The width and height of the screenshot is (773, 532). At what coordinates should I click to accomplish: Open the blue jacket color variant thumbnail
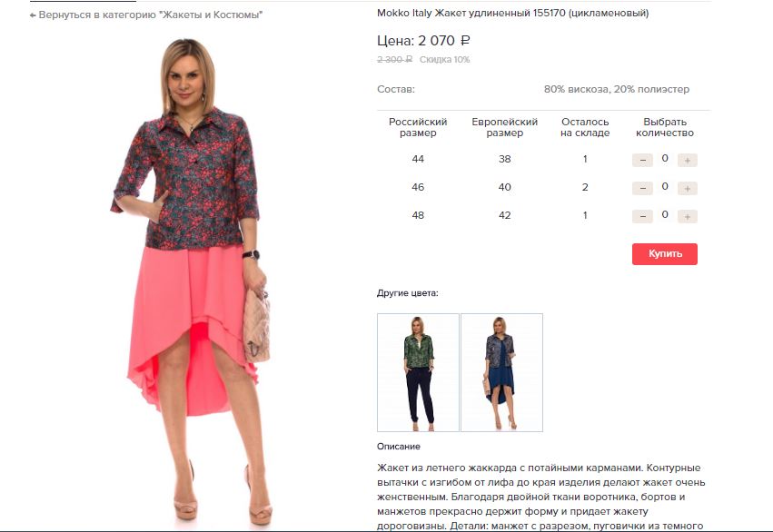pyautogui.click(x=501, y=372)
